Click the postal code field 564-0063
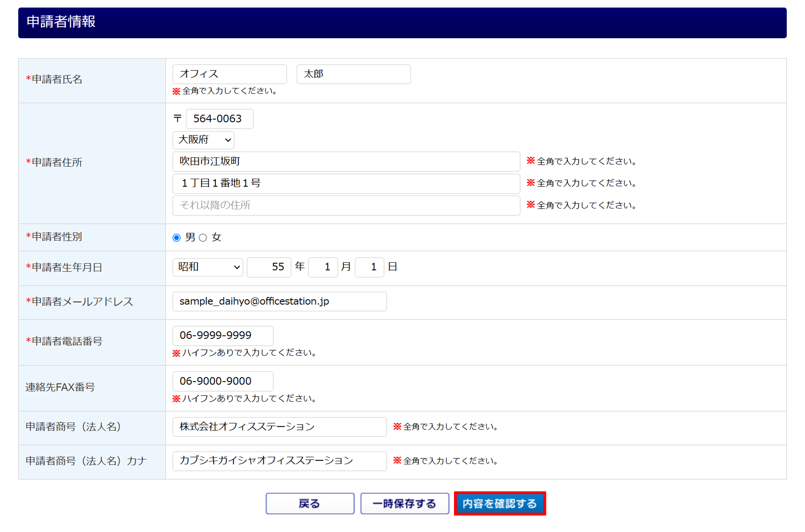This screenshot has height=532, width=805. point(219,119)
